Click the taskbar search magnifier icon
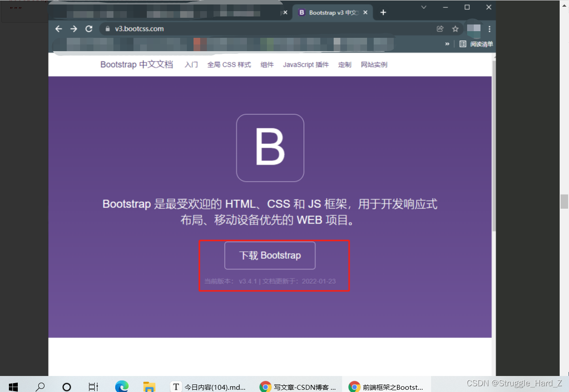Viewport: 569px width, 392px height. coord(40,387)
